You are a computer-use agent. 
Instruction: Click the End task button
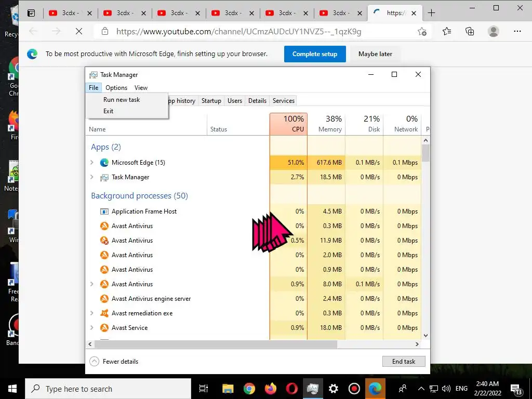[x=404, y=362]
